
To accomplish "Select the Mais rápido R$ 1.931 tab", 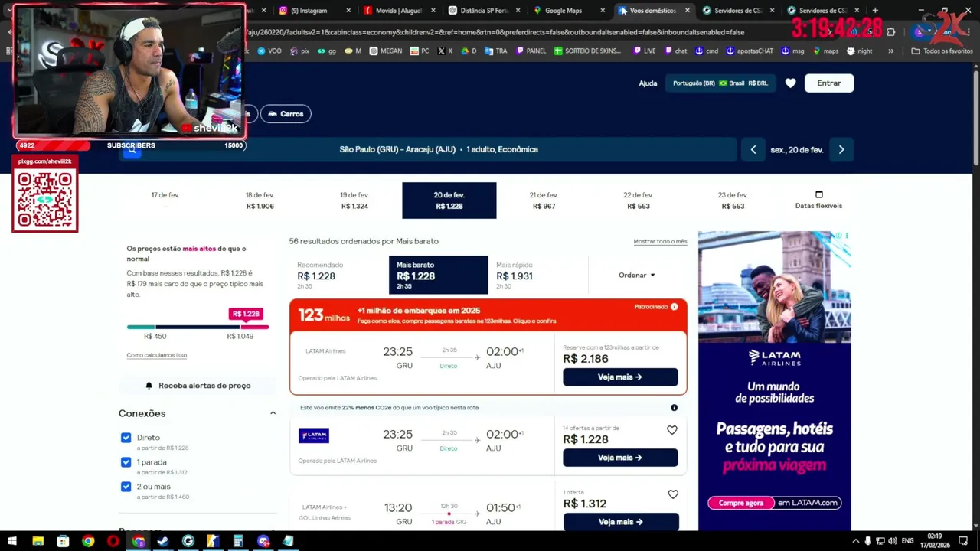I will (537, 275).
